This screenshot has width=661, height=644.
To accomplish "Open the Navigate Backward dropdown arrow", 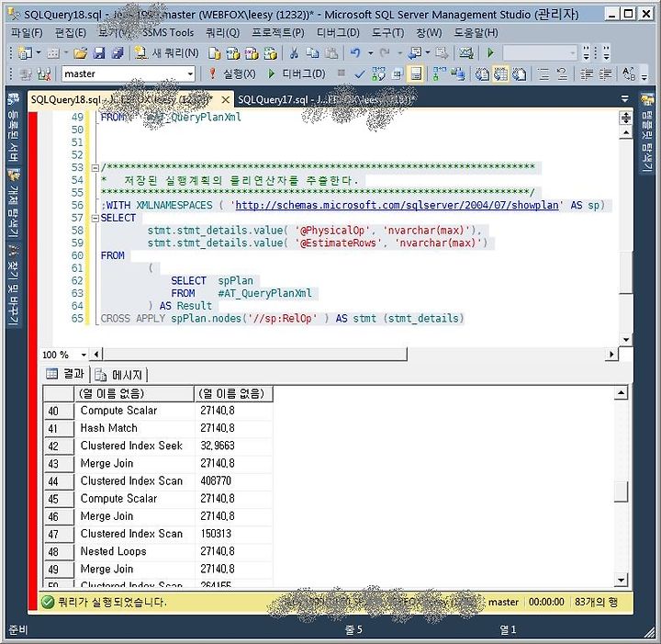I will click(427, 52).
